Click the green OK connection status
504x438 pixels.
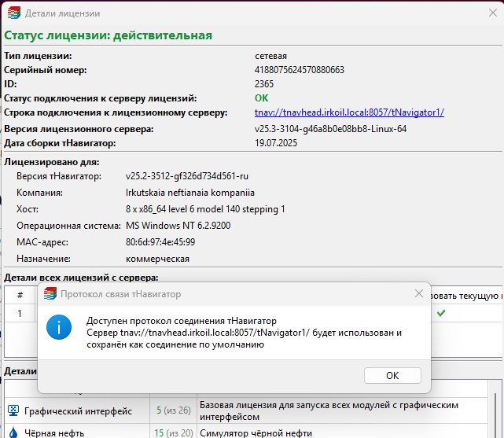pyautogui.click(x=261, y=98)
